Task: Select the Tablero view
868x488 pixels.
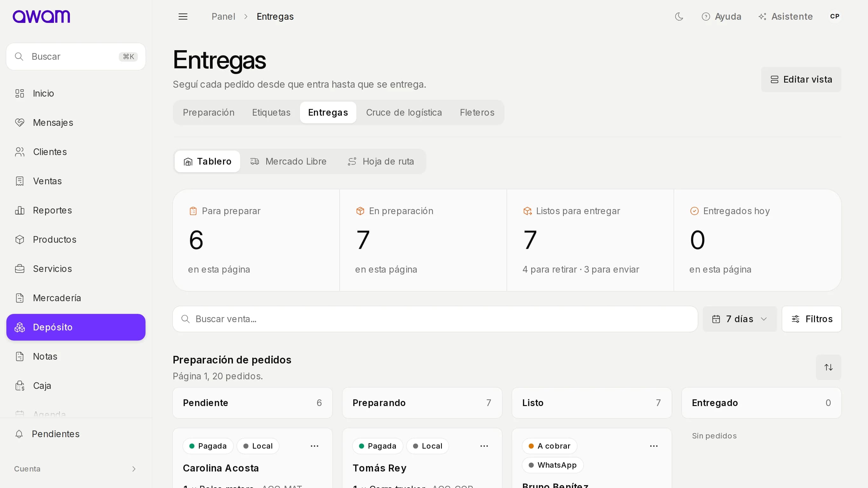Action: (207, 161)
